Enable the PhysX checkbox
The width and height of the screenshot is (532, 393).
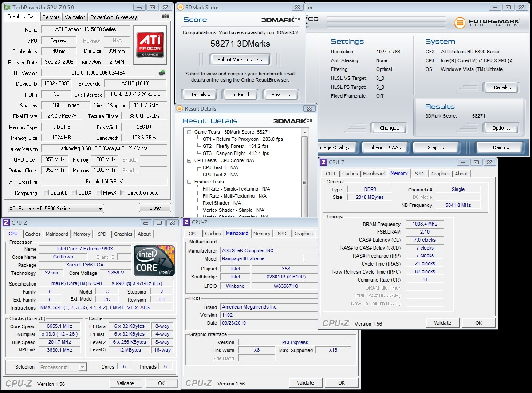(99, 193)
